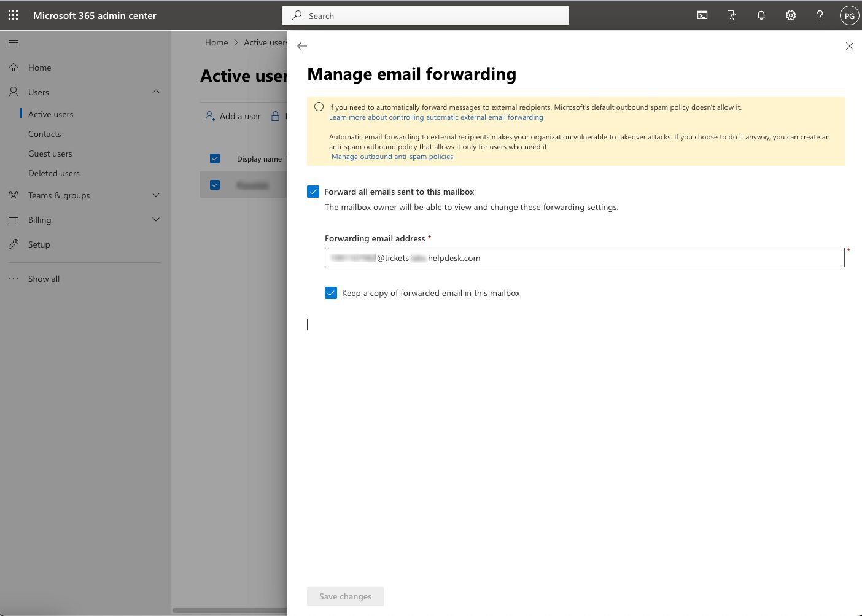
Task: Expand the Teams & groups section
Action: (x=156, y=195)
